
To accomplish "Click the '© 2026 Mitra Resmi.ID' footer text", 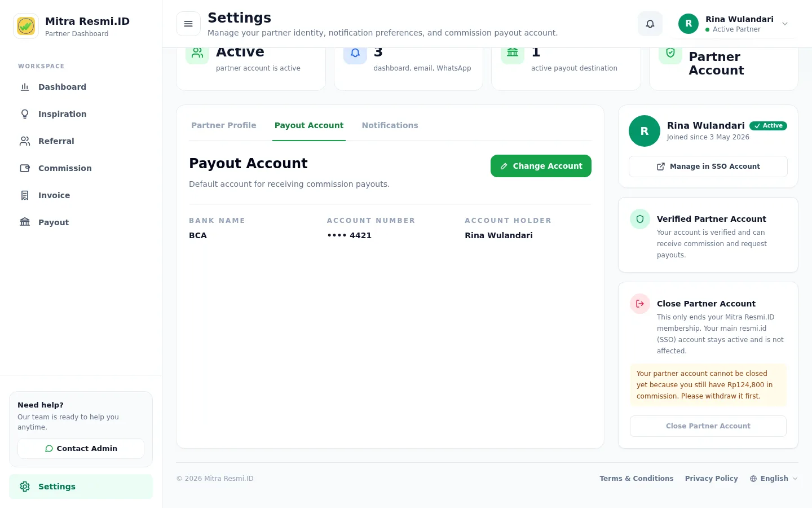I will [x=215, y=479].
